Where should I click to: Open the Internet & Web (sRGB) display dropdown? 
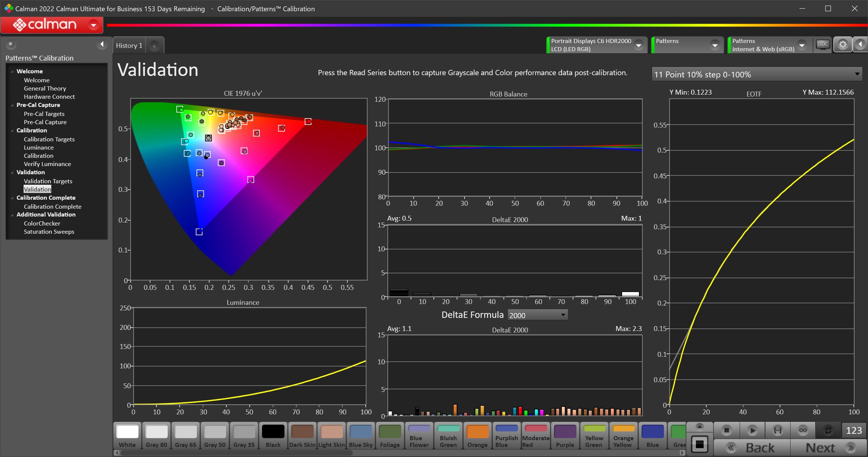tap(770, 45)
